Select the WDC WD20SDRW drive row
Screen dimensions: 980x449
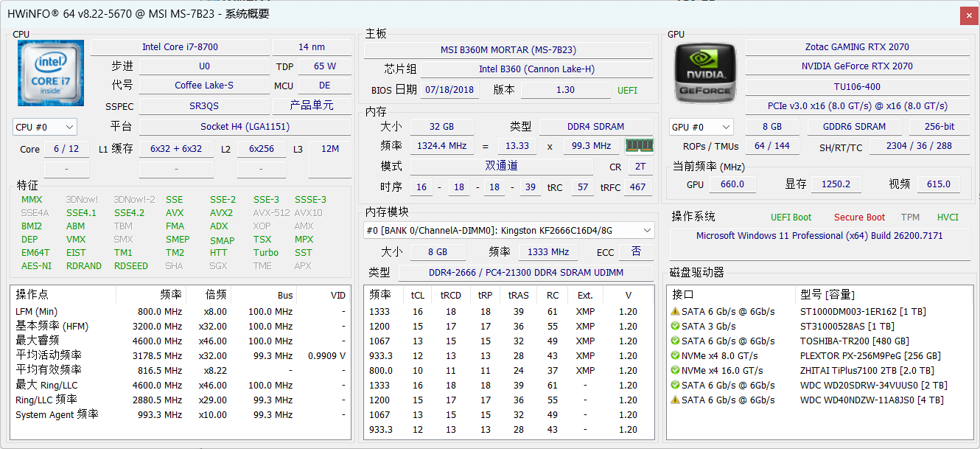pos(873,386)
